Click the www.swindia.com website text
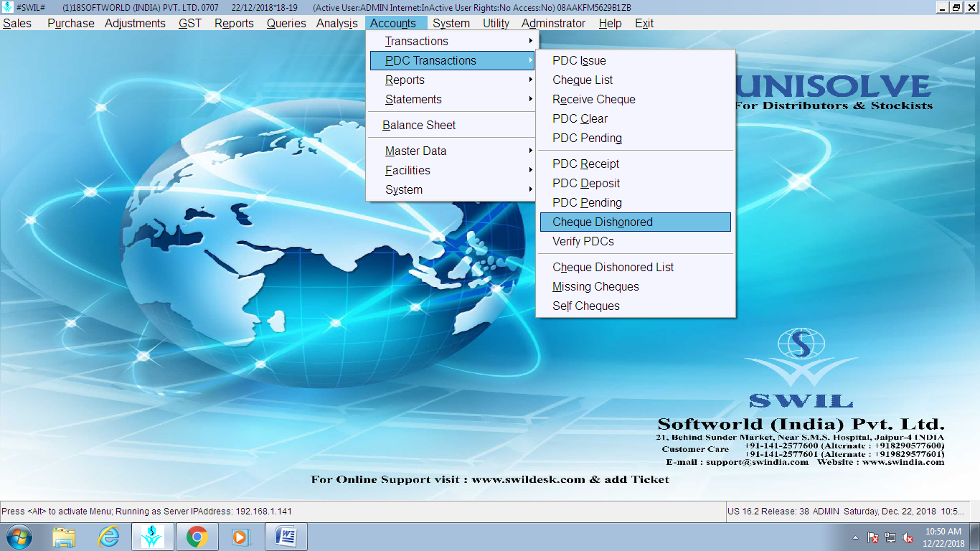980x551 pixels. pos(903,462)
